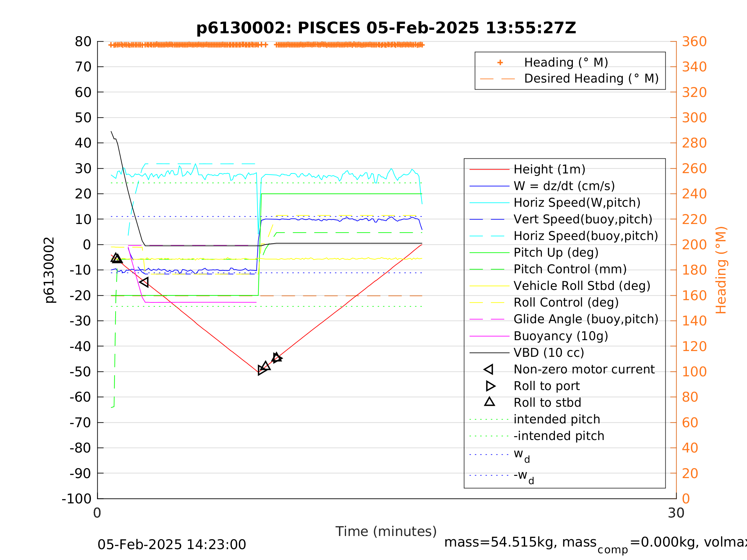The width and height of the screenshot is (747, 560).
Task: Click the 'Buoyancy (10g)' legend label
Action: tap(561, 336)
